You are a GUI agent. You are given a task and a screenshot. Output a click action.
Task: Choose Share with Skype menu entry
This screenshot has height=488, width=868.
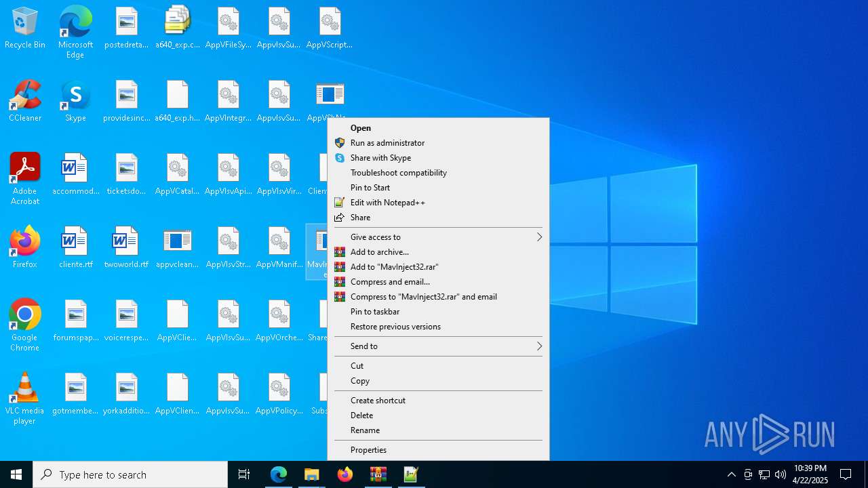(438, 158)
